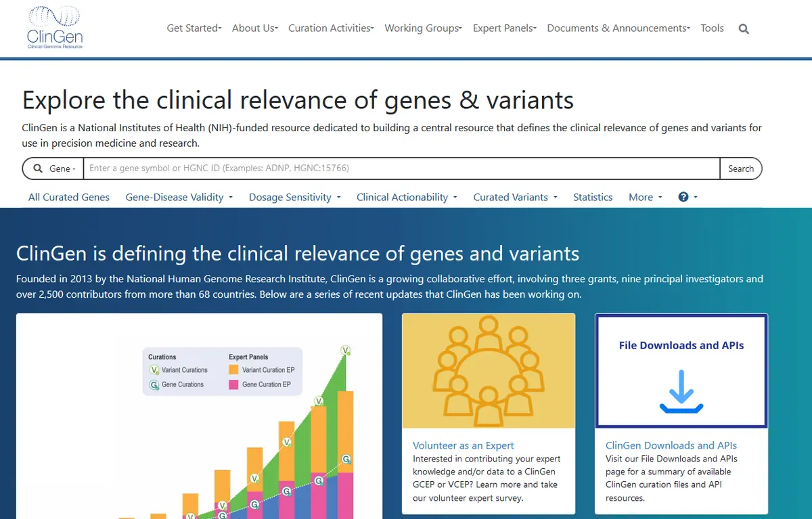This screenshot has height=519, width=812.
Task: Click the search magnifier inside the gene search box
Action: (37, 168)
